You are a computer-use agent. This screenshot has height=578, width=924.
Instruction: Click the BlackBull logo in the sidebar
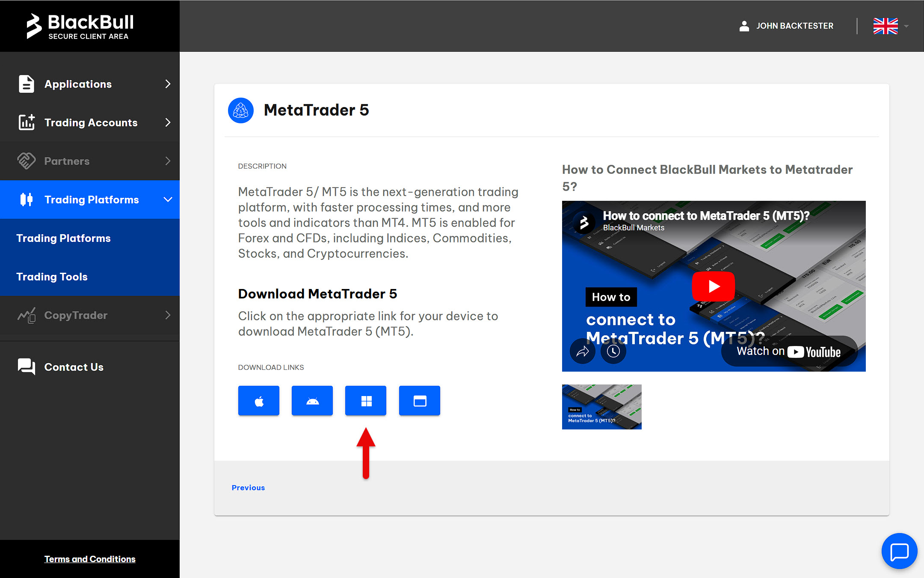pyautogui.click(x=80, y=26)
